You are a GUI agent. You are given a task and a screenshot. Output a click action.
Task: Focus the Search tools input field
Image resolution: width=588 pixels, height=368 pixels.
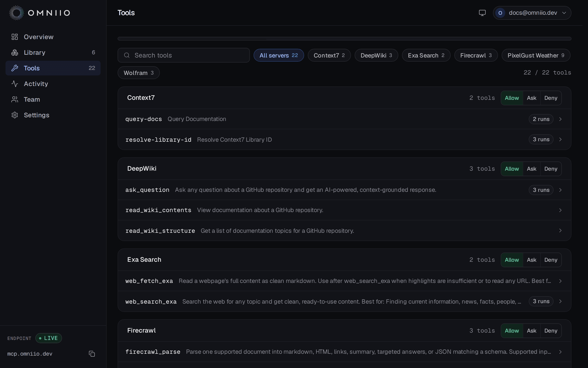point(184,55)
